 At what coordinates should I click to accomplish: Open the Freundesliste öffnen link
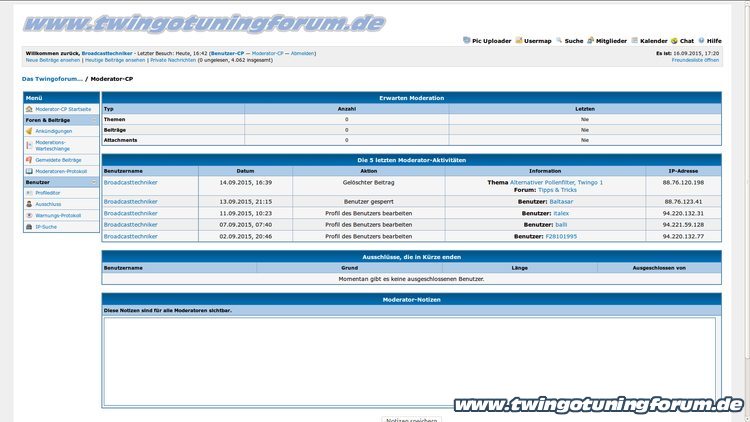pos(695,60)
